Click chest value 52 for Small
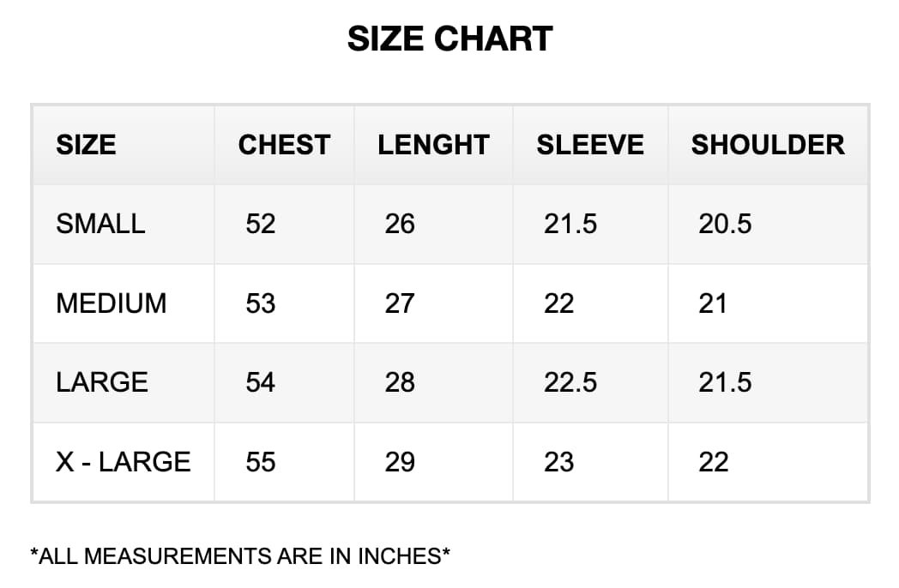The height and width of the screenshot is (588, 899). tap(261, 224)
